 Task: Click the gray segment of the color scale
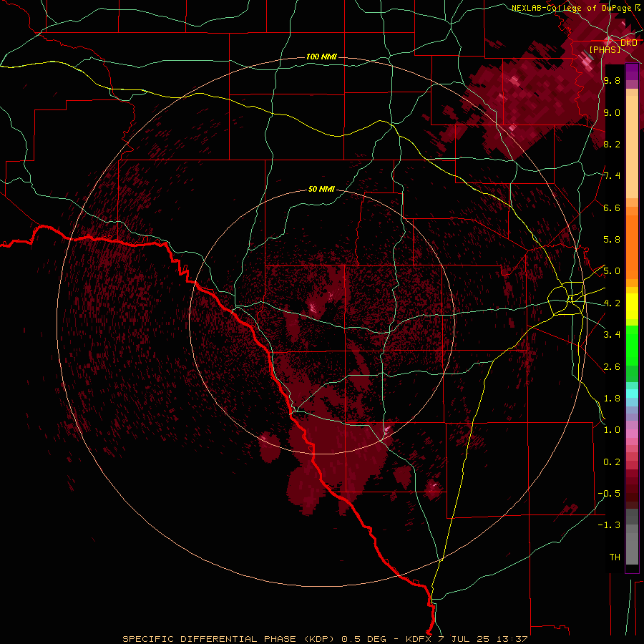(632, 537)
